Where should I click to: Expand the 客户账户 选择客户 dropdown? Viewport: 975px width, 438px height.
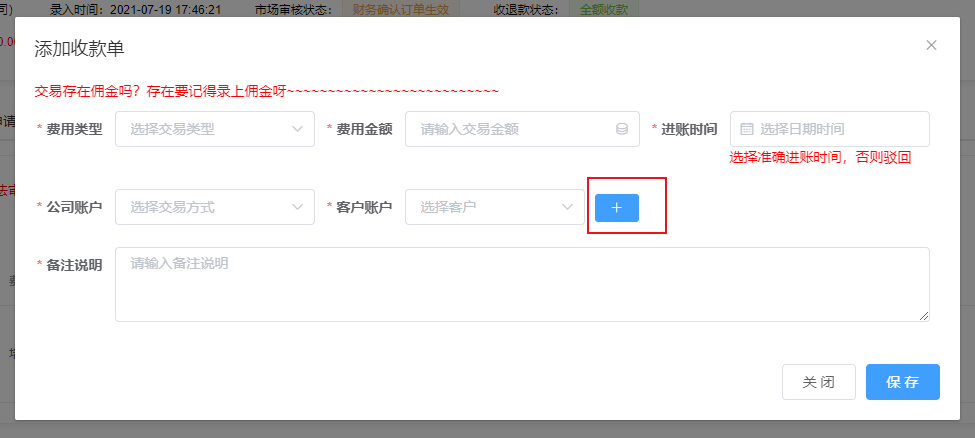485,207
